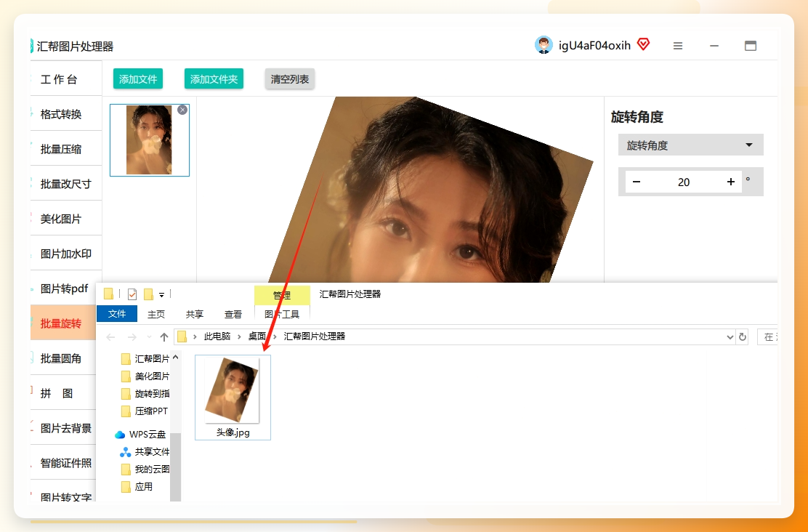The image size is (808, 532).
Task: Open the 美化图片 folder in the tree
Action: coord(146,376)
